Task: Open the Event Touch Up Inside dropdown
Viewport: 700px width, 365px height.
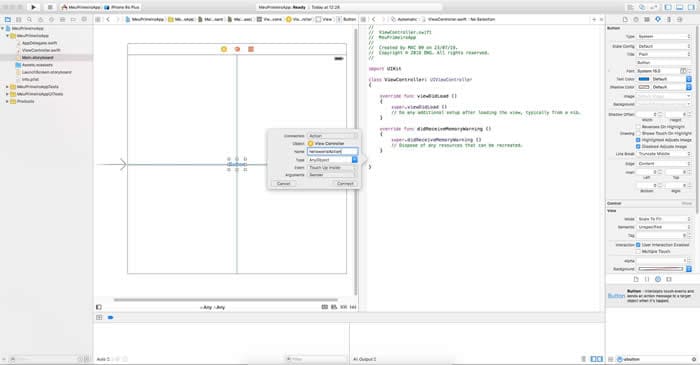Action: (x=333, y=168)
